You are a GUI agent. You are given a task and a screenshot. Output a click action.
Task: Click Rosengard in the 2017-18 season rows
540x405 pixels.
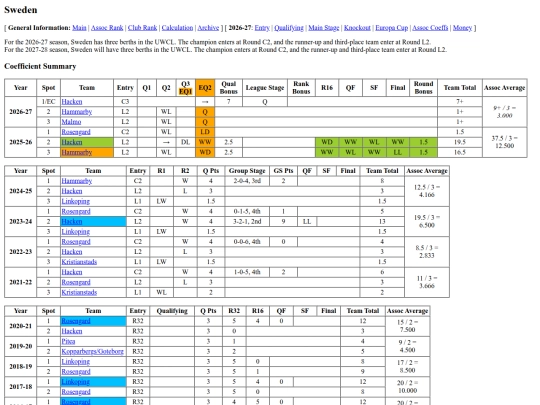(x=76, y=392)
